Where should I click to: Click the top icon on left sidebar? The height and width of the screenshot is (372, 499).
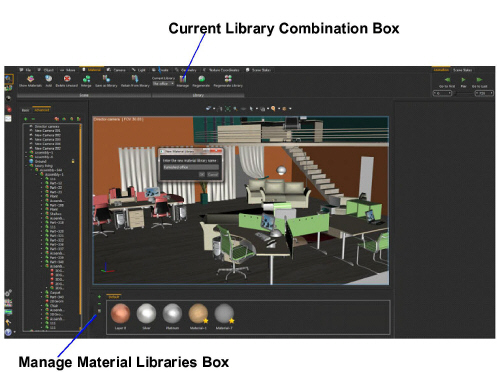pyautogui.click(x=9, y=79)
